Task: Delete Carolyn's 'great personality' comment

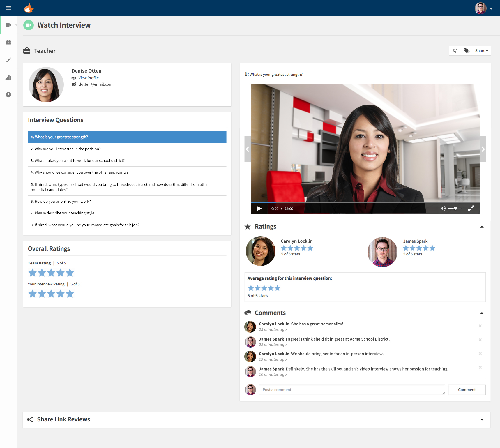Action: coord(480,326)
